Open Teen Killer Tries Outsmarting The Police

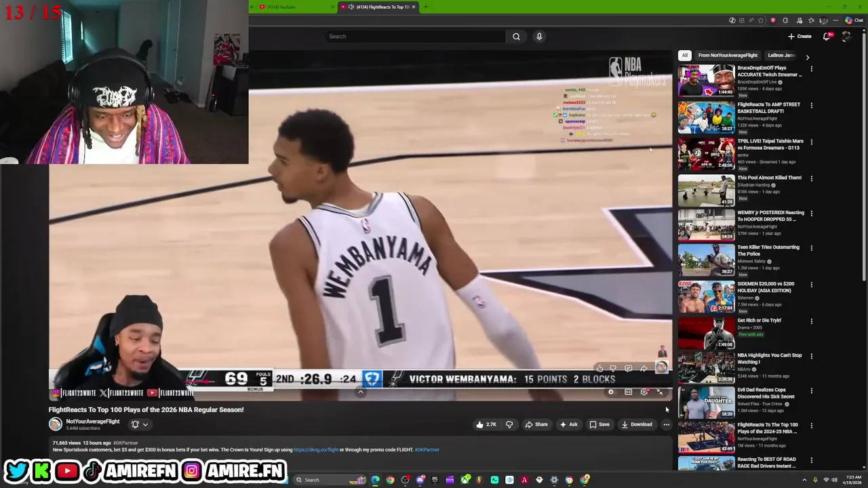pos(740,260)
